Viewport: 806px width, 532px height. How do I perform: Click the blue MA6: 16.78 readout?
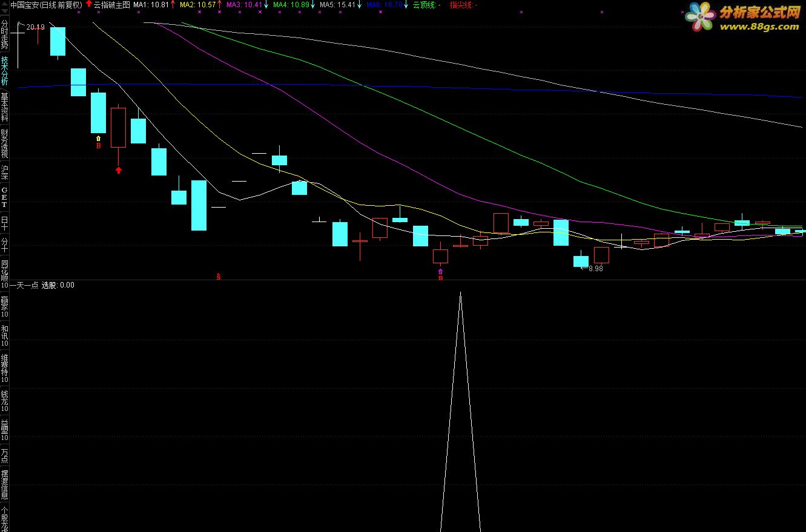tap(384, 4)
